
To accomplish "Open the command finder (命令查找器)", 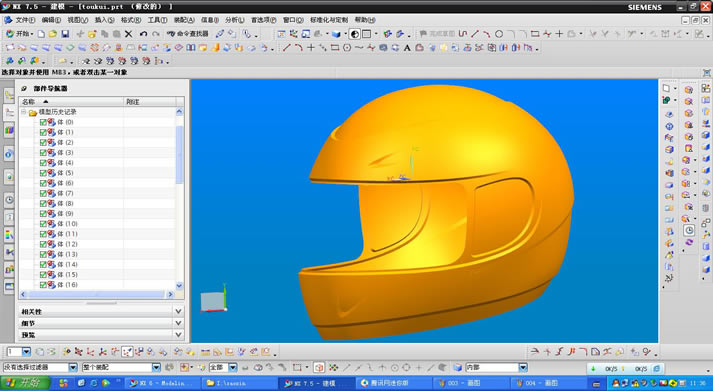I will [x=187, y=34].
